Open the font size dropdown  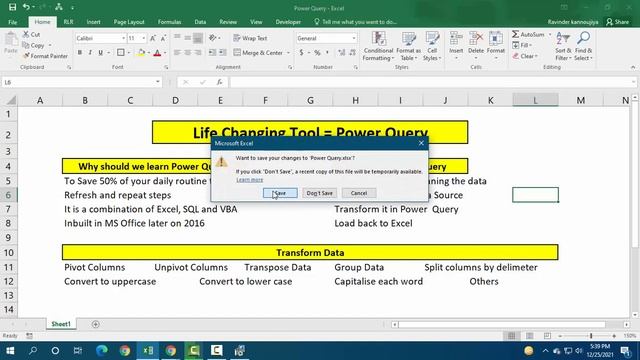click(x=144, y=38)
